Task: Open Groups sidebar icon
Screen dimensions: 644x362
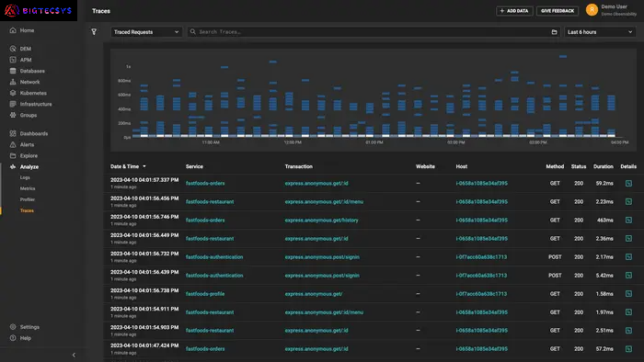Action: pos(13,115)
